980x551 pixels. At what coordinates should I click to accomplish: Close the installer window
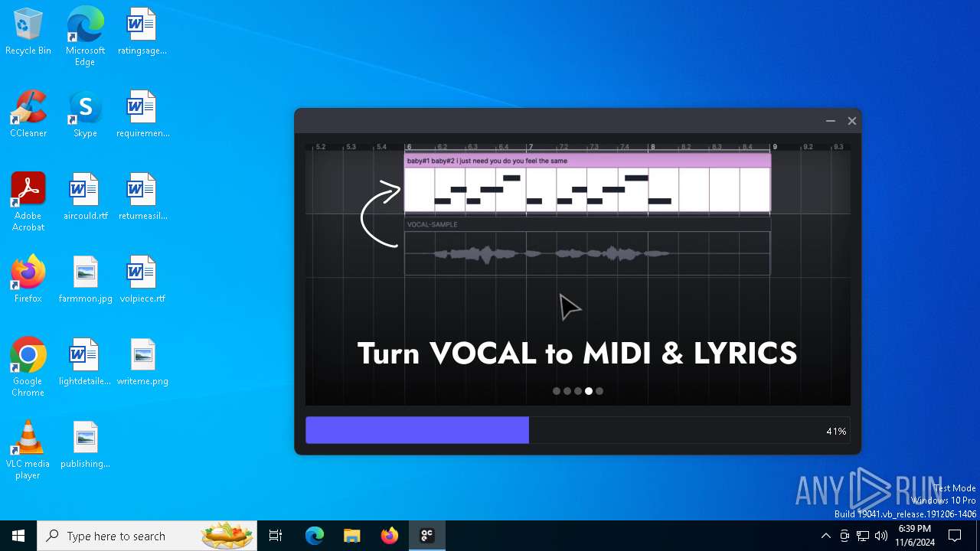[x=851, y=121]
